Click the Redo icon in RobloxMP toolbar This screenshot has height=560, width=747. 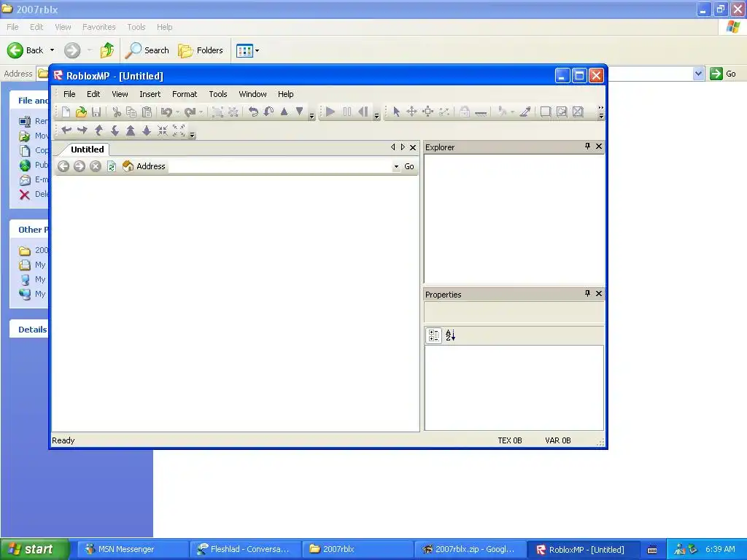tap(190, 112)
